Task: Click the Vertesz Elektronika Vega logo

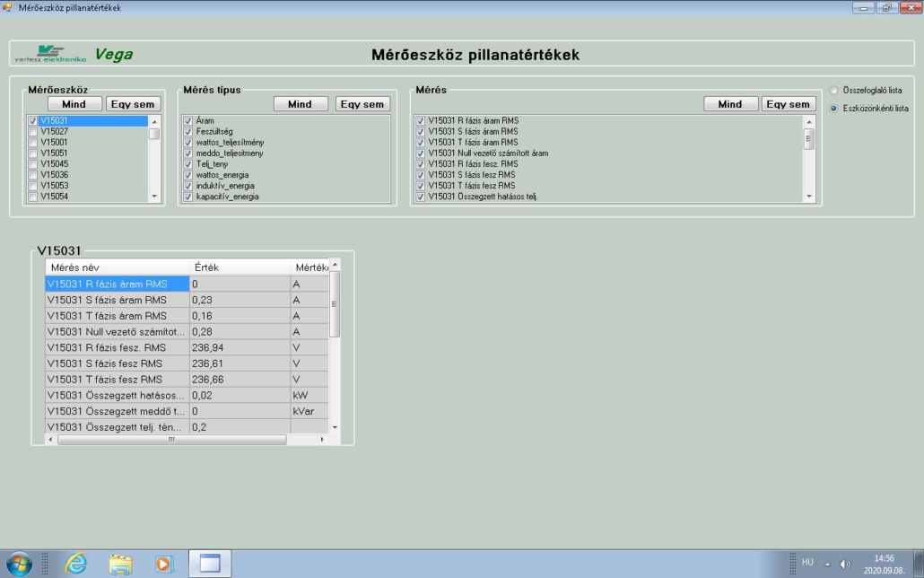Action: [x=74, y=54]
